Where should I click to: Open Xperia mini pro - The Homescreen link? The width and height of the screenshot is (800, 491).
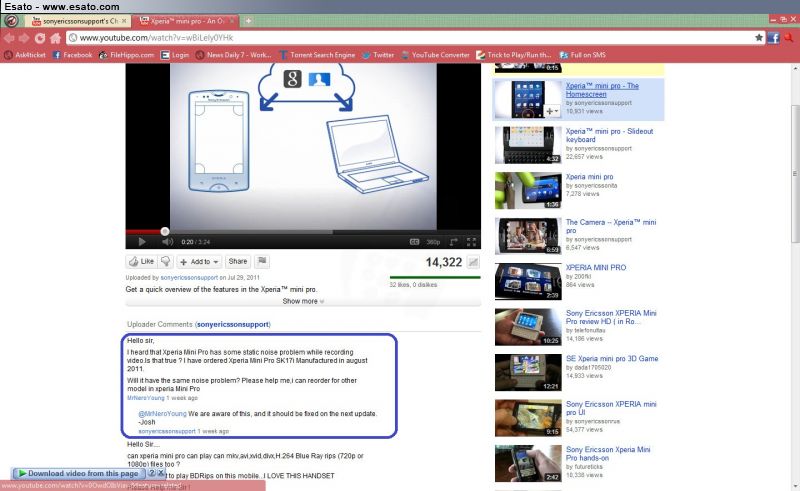click(x=602, y=90)
